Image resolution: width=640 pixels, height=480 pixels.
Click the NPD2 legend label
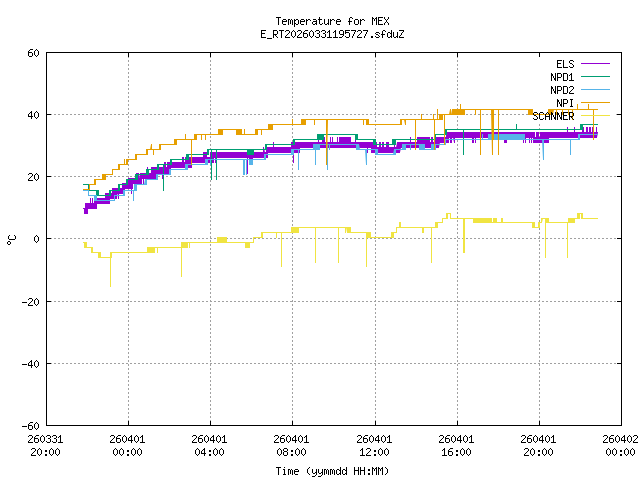click(562, 90)
